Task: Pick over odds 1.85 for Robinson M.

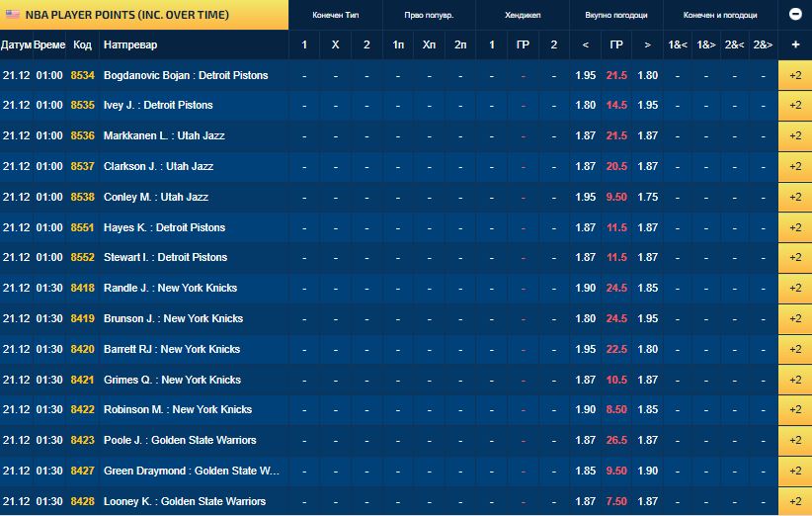Action: click(648, 410)
